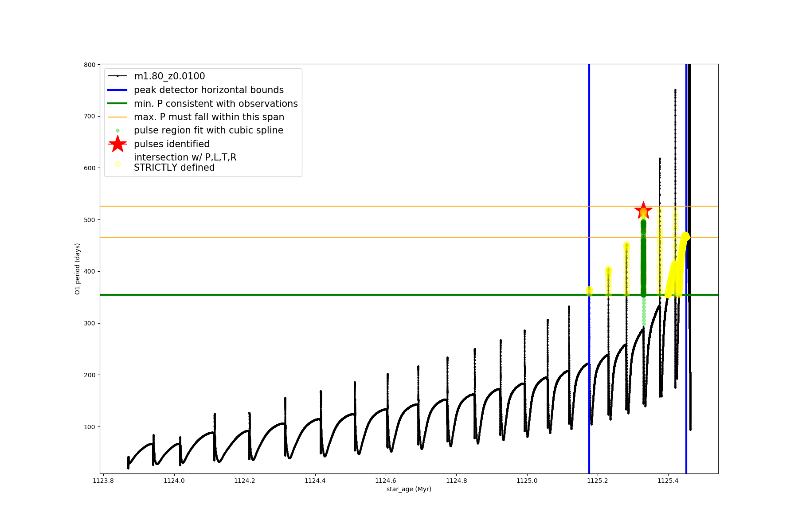The height and width of the screenshot is (532, 798).
Task: Click the 1124.0 x-axis tick label
Action: pyautogui.click(x=174, y=481)
